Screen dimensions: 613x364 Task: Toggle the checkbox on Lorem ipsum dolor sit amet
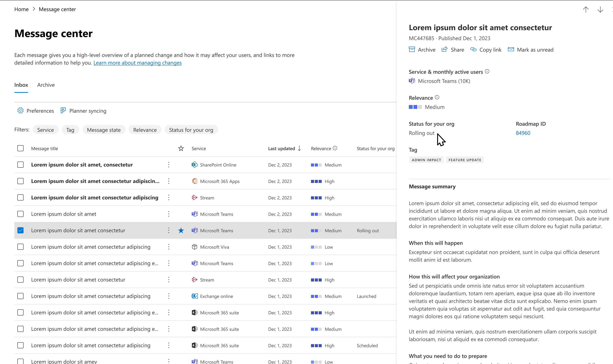[x=20, y=214]
